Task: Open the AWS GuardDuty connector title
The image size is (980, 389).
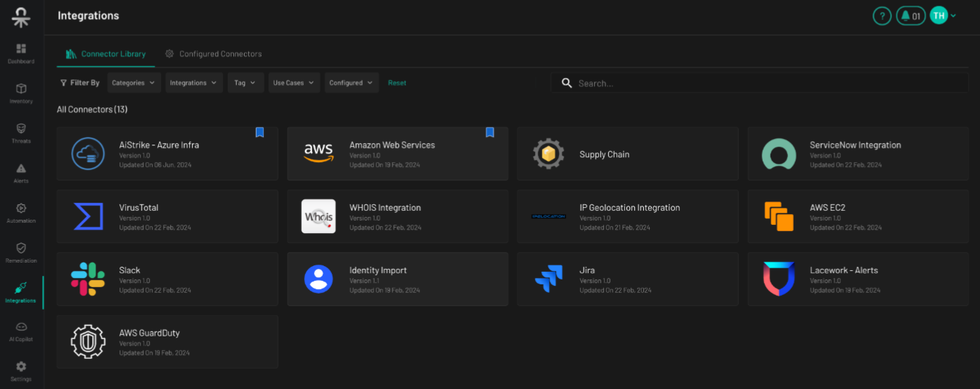Action: (x=149, y=333)
